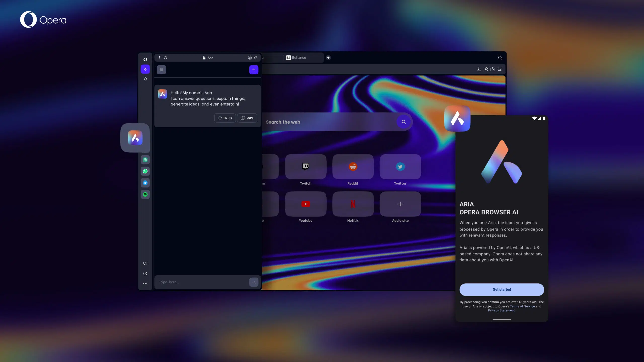Click Get started button for Aria
Screen dimensions: 644x362
(x=502, y=290)
